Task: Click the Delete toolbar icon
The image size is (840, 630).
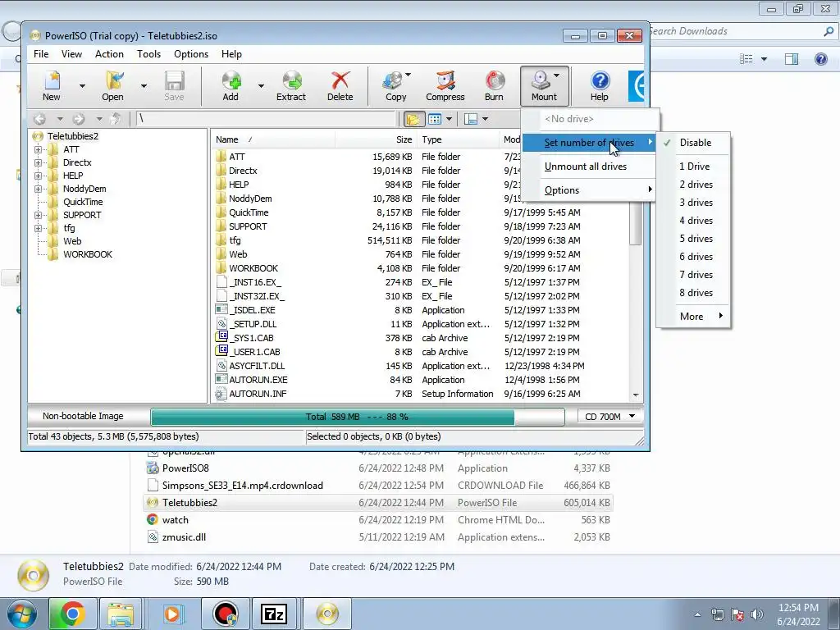Action: pos(340,85)
